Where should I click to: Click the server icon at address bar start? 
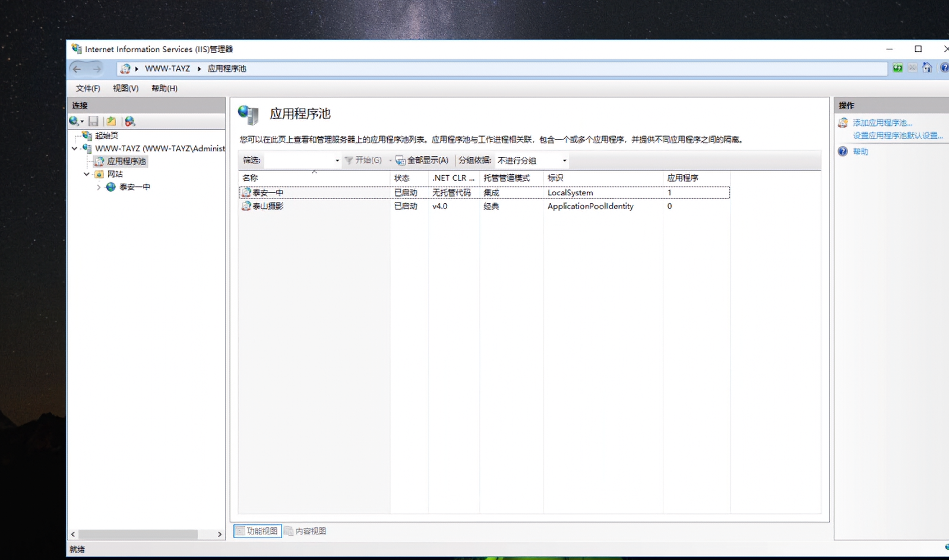(x=125, y=69)
